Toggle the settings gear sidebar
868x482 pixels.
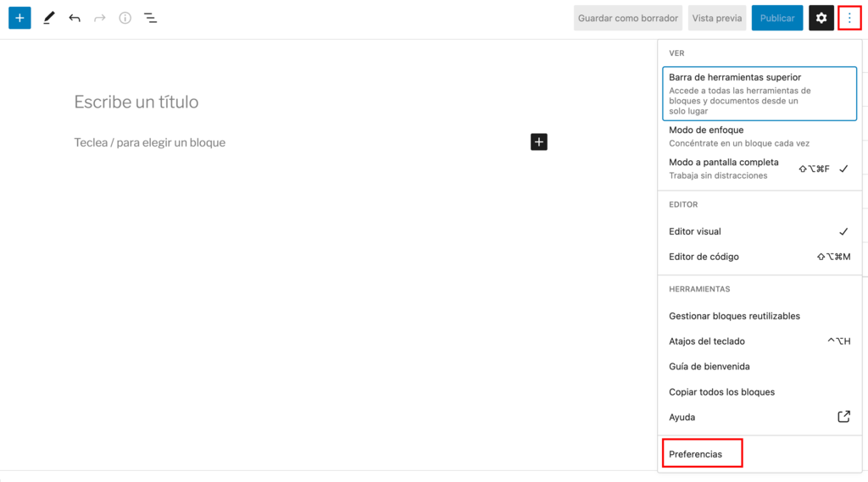tap(821, 18)
